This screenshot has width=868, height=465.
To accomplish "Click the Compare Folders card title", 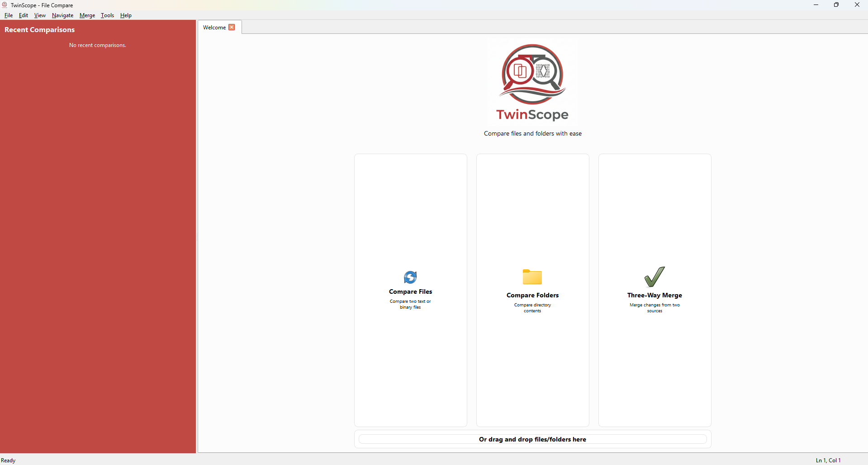I will point(532,295).
